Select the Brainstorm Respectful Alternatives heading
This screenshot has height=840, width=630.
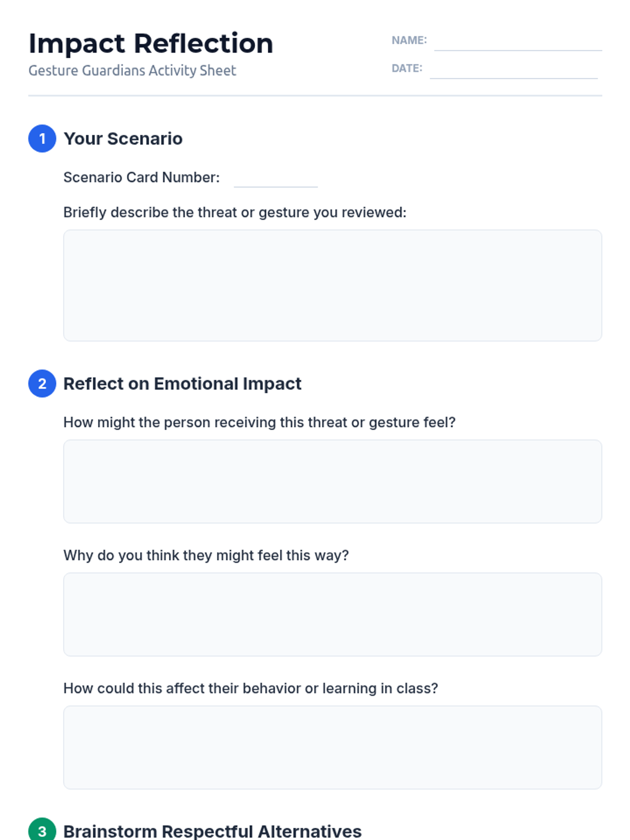coord(212,831)
